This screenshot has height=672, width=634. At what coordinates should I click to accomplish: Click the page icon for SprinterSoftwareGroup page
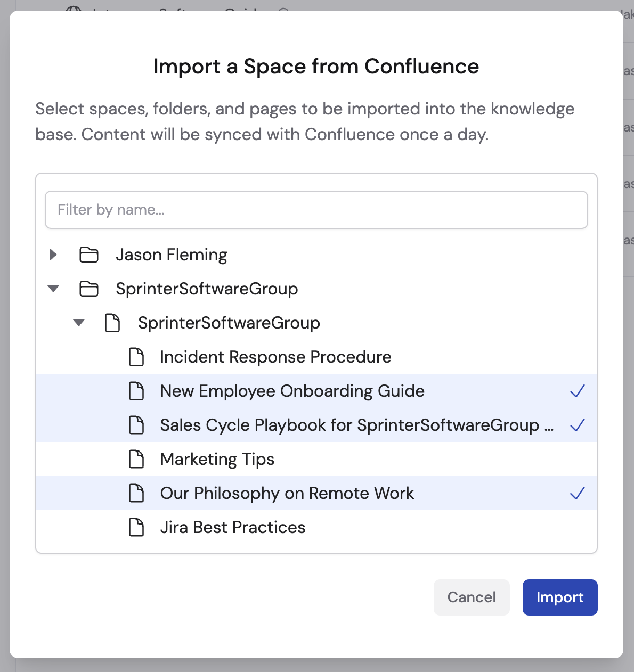113,323
